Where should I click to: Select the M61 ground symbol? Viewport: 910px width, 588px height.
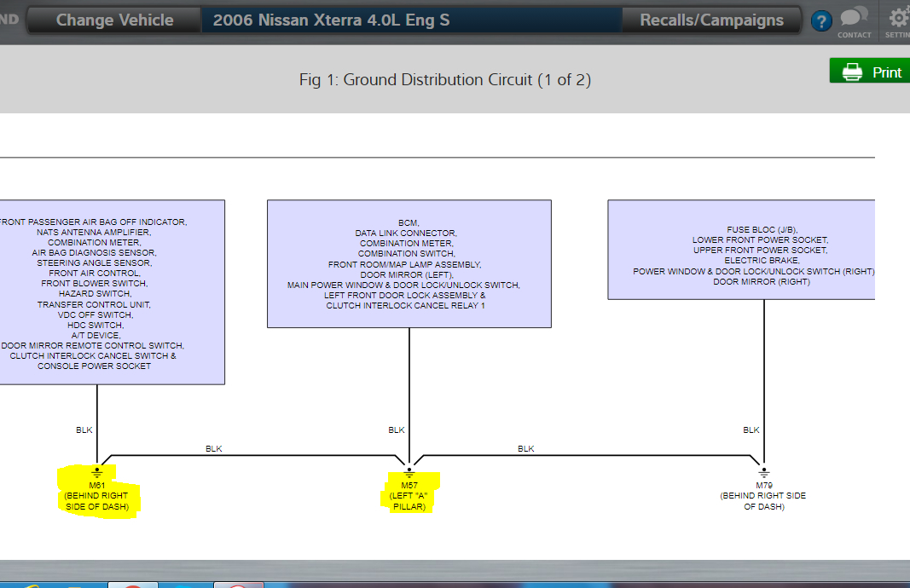pos(97,472)
